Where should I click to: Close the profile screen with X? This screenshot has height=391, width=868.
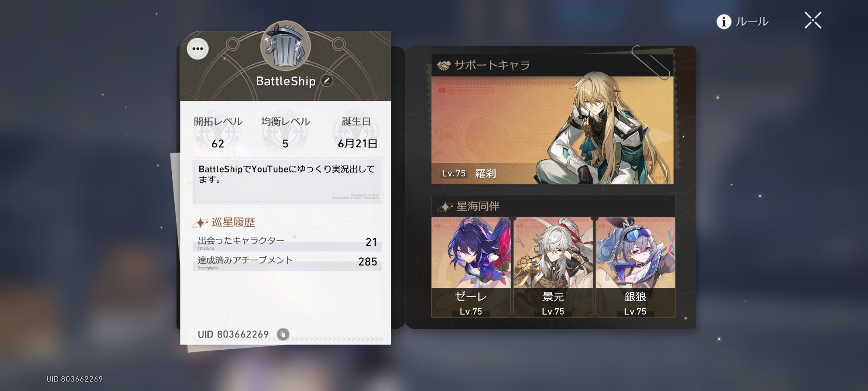[813, 20]
